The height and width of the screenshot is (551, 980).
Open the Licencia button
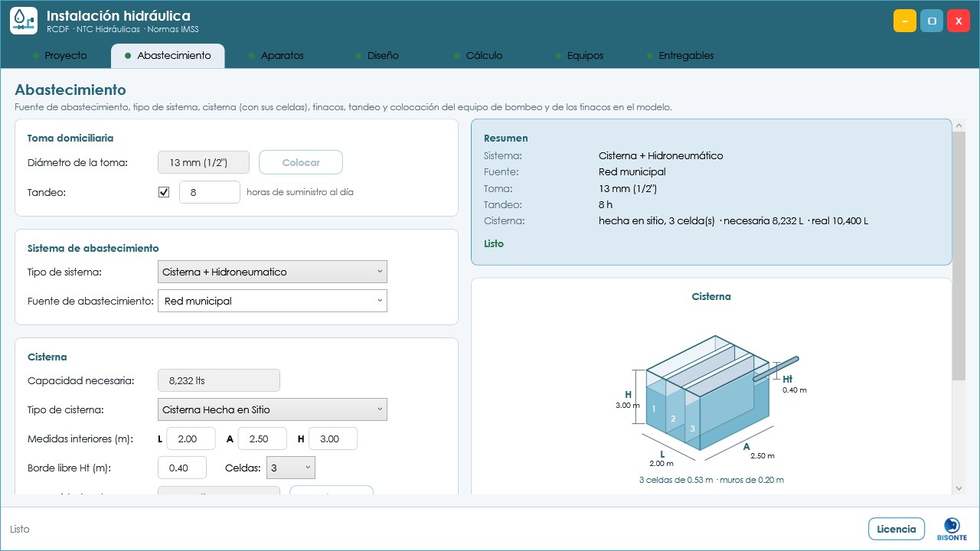[897, 529]
